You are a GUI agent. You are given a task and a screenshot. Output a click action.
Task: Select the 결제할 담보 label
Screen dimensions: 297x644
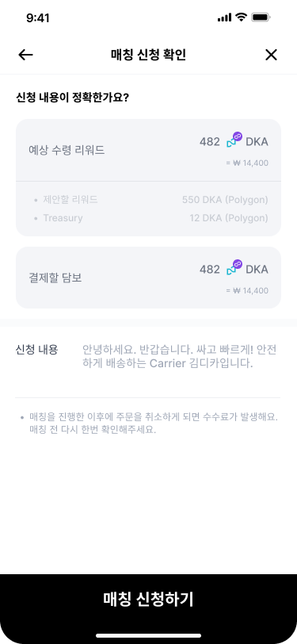pos(55,278)
